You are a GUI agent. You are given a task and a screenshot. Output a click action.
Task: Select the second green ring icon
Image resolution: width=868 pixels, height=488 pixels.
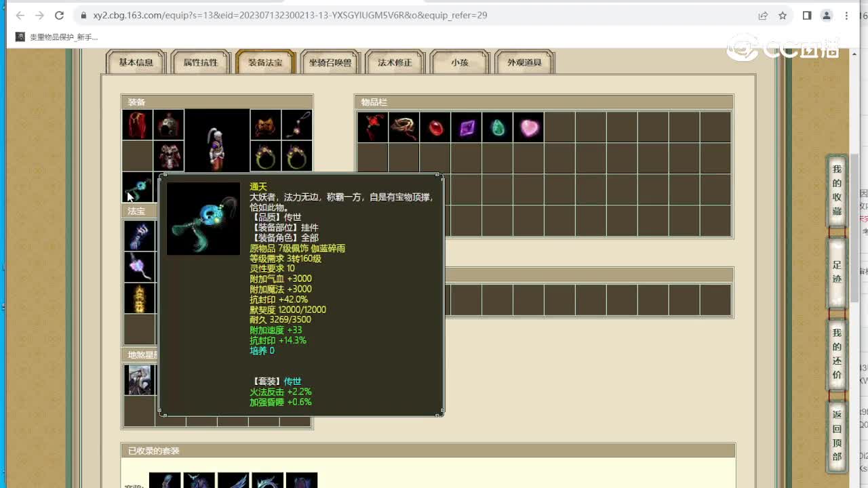pos(297,156)
